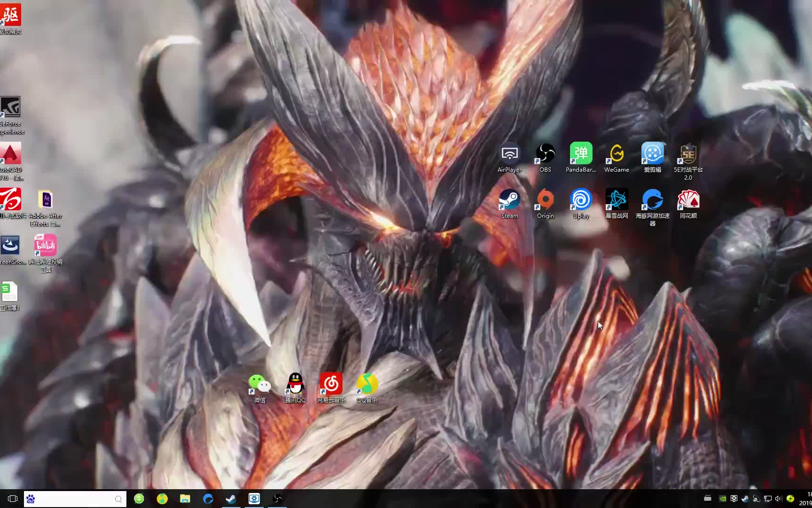Open the green 360 browser taskbar icon
This screenshot has width=812, height=508.
pos(139,499)
